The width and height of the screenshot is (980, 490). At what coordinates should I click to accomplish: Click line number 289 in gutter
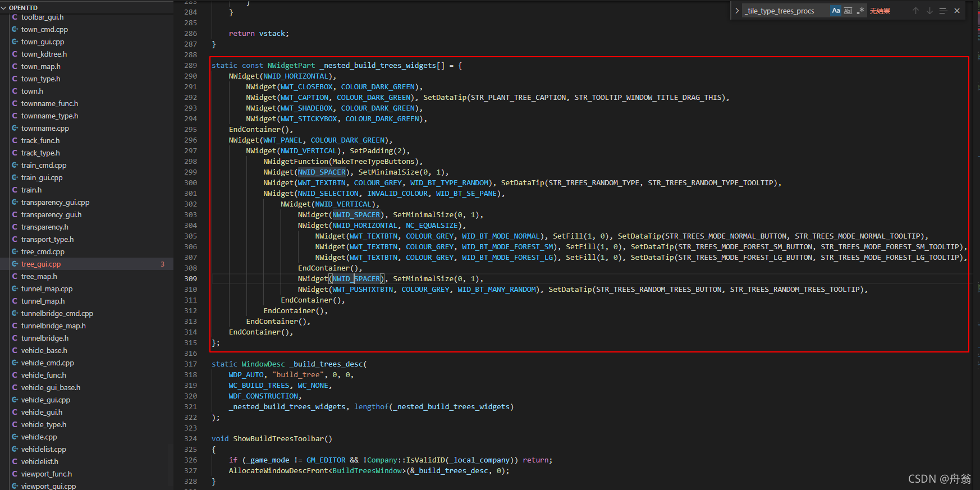191,66
